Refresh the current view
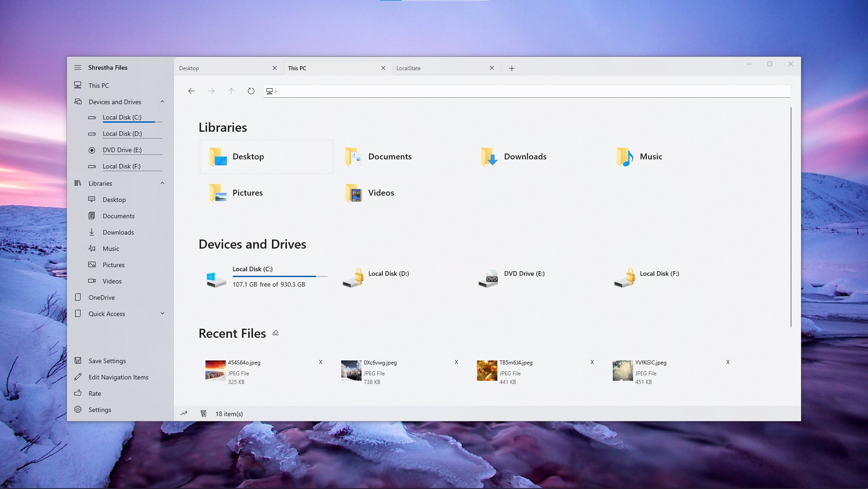 coord(251,91)
